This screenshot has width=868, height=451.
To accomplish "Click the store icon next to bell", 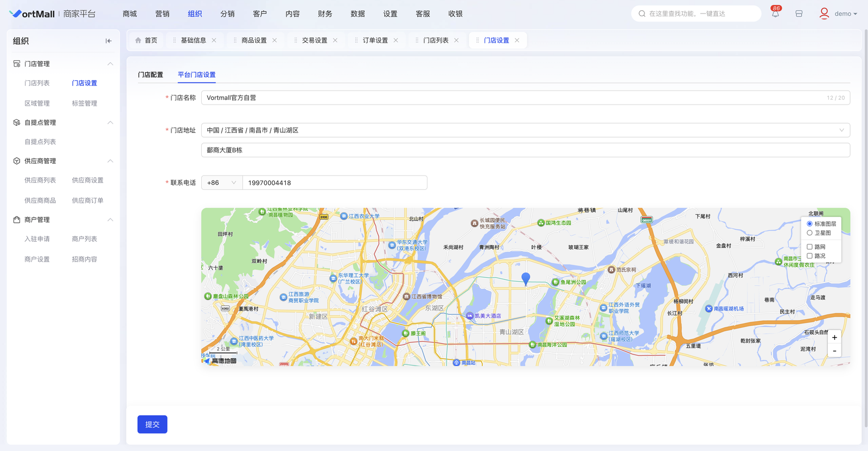I will point(799,14).
